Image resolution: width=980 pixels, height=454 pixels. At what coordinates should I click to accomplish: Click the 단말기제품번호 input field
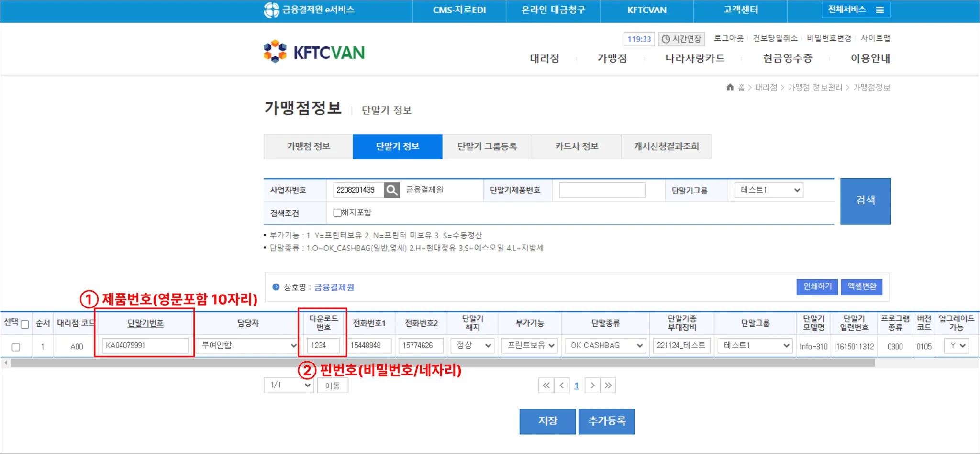click(x=602, y=190)
